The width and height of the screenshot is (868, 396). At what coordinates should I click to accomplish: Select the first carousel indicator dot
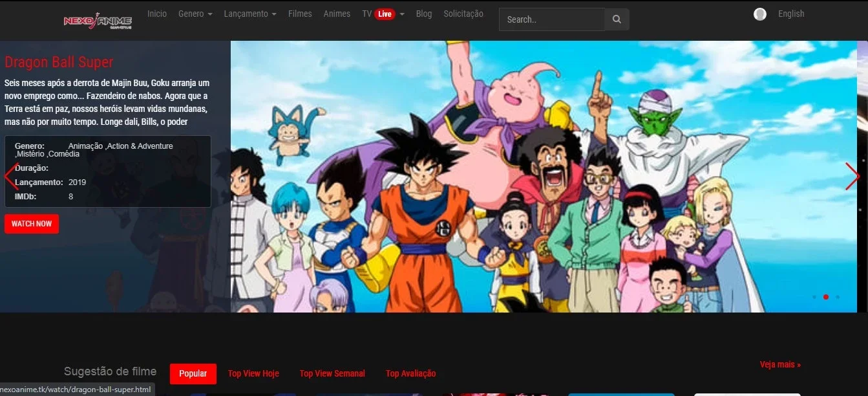tap(814, 297)
